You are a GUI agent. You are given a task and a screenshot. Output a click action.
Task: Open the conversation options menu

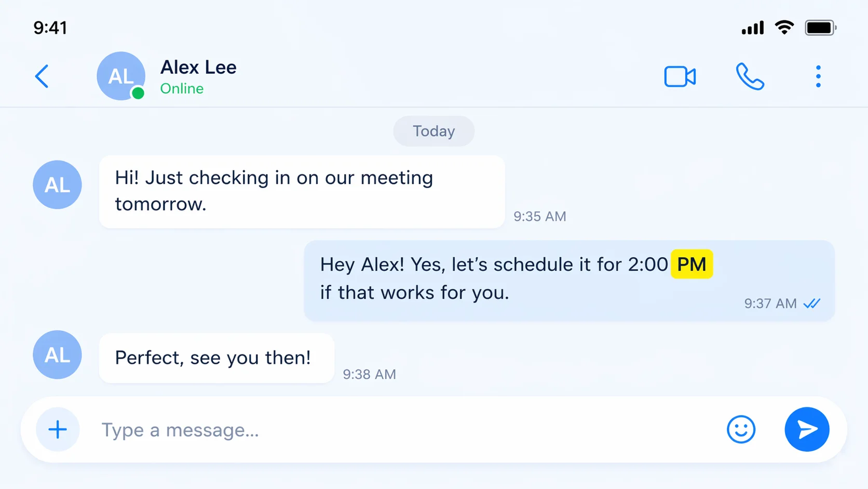coord(818,76)
